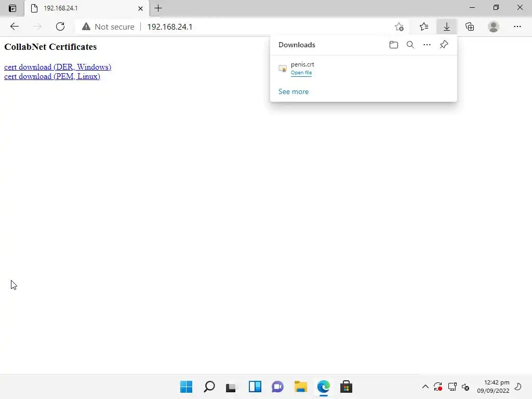
Task: Open the clock showing 12:42 pm
Action: [493, 387]
